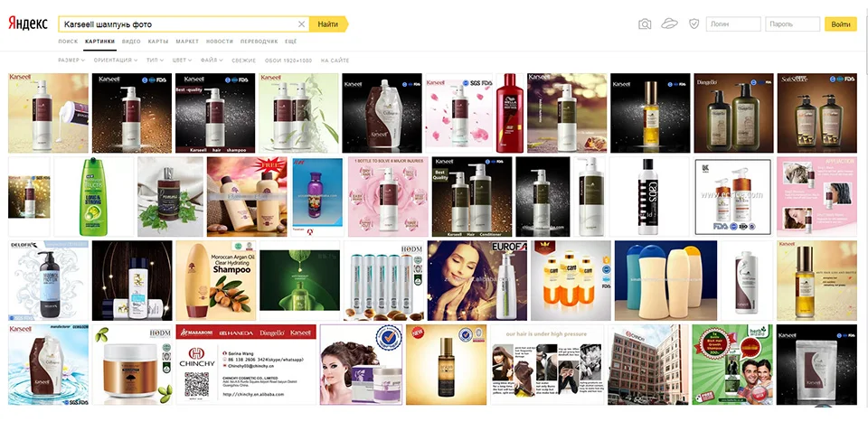Open the green glowing droplet image
This screenshot has width=868, height=431.
coord(299,280)
